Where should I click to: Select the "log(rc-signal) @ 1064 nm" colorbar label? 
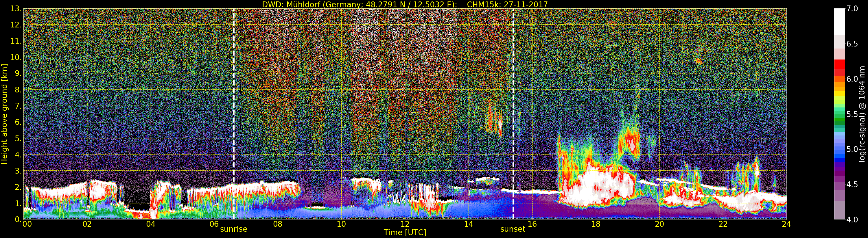862,114
